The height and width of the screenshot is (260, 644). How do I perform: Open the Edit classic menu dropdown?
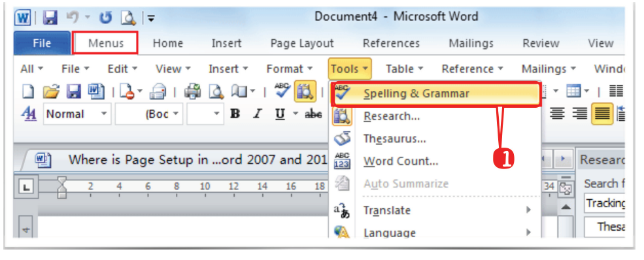coord(122,69)
